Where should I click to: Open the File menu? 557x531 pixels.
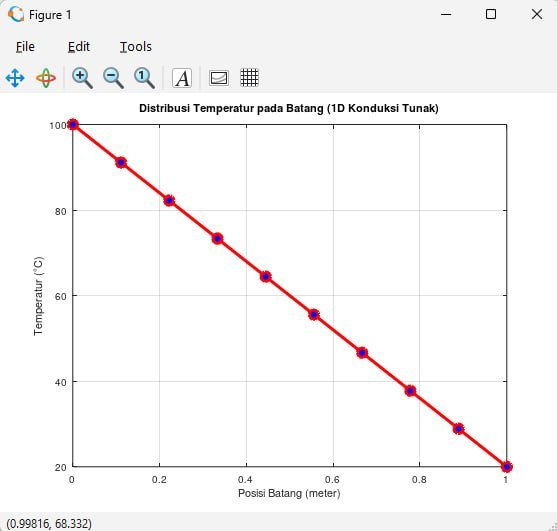click(x=25, y=47)
